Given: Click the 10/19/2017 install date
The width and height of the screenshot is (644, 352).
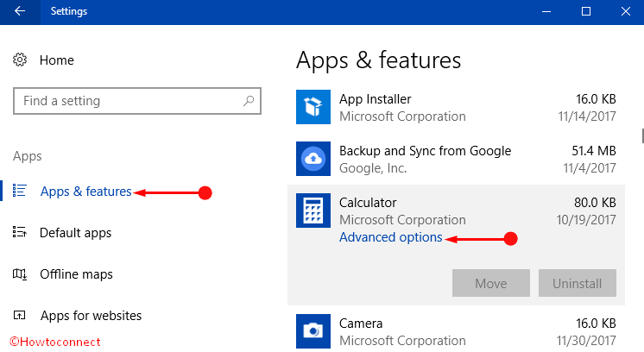Looking at the screenshot, I should coord(586,220).
